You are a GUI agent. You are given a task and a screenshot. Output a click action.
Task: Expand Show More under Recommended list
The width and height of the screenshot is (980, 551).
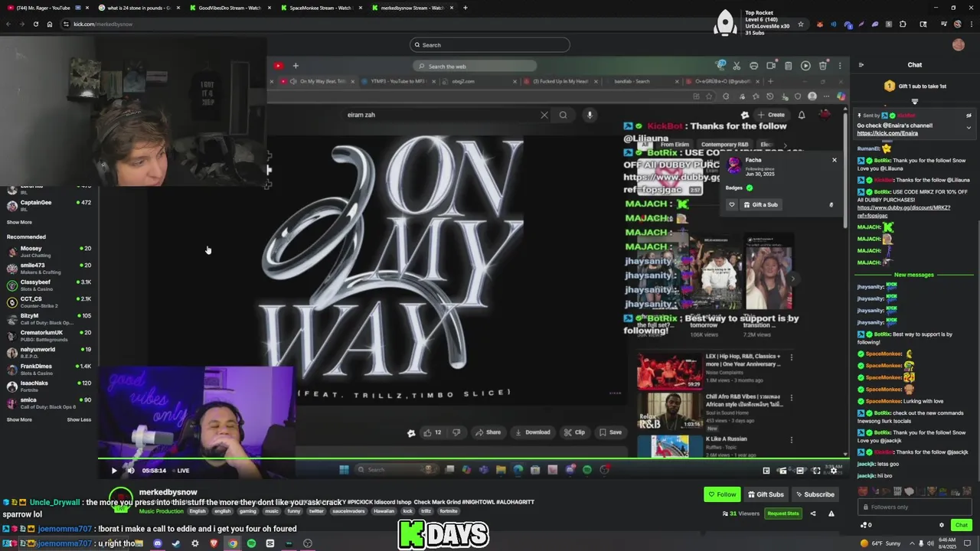(x=20, y=419)
